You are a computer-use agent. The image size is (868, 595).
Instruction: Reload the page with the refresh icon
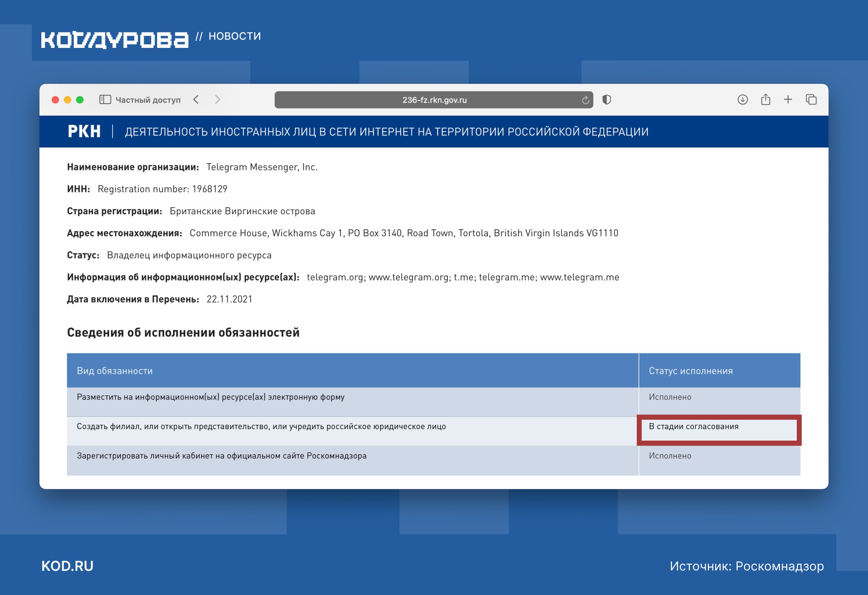click(585, 100)
